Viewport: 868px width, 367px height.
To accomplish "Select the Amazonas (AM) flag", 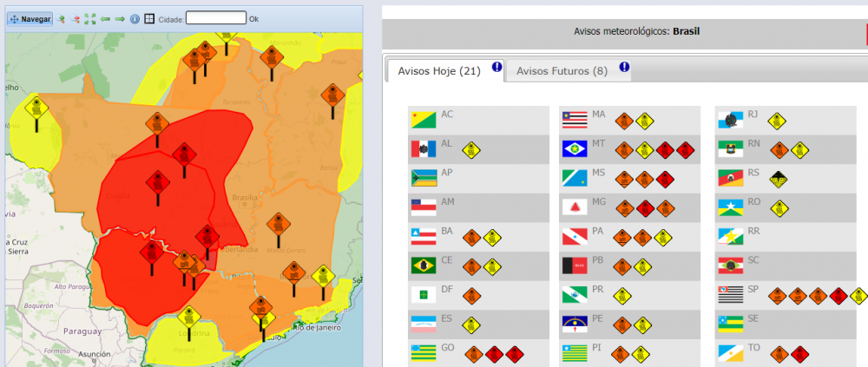I will 424,207.
